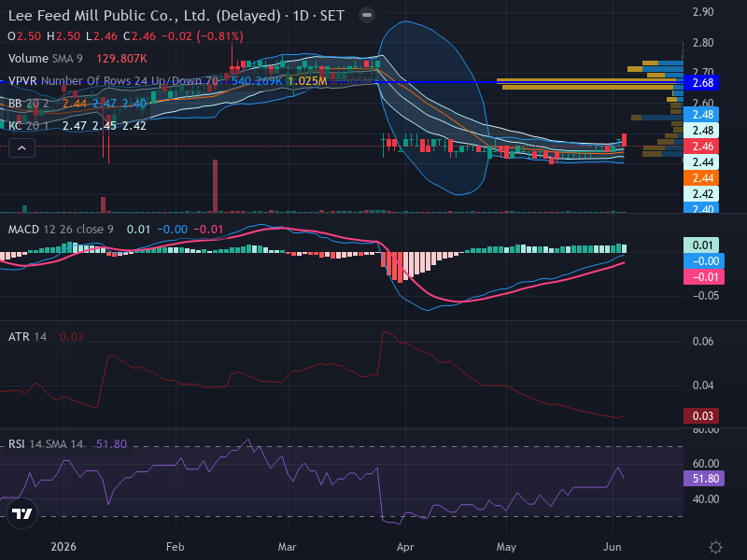Click the green 0.01 MACD histogram label
The width and height of the screenshot is (747, 560).
[x=701, y=245]
